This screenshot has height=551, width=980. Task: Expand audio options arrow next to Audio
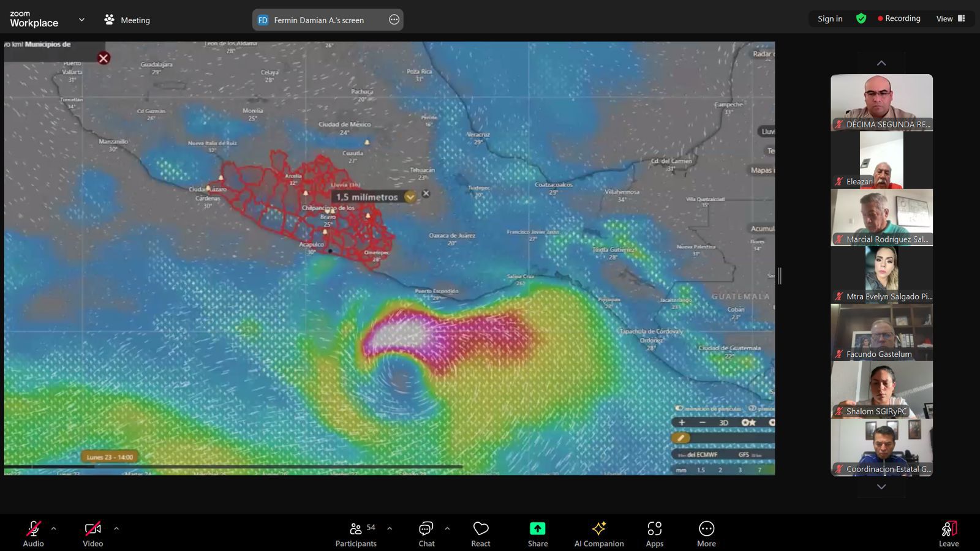click(54, 528)
